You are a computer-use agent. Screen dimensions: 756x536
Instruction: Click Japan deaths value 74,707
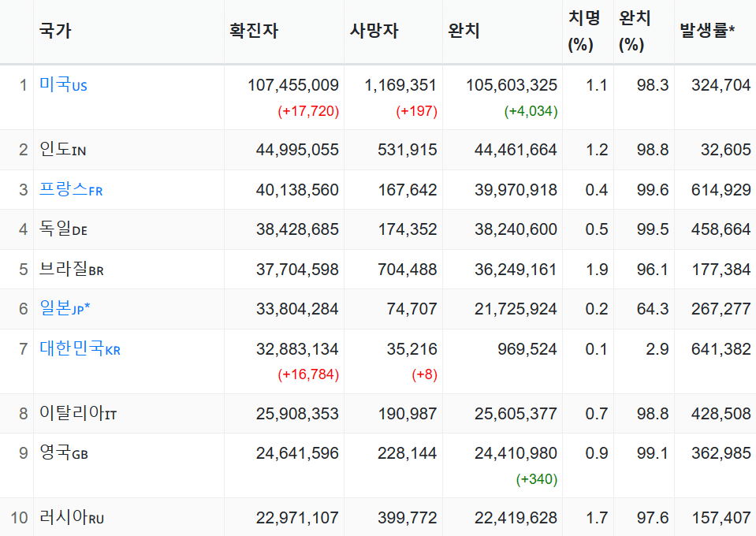pyautogui.click(x=412, y=309)
